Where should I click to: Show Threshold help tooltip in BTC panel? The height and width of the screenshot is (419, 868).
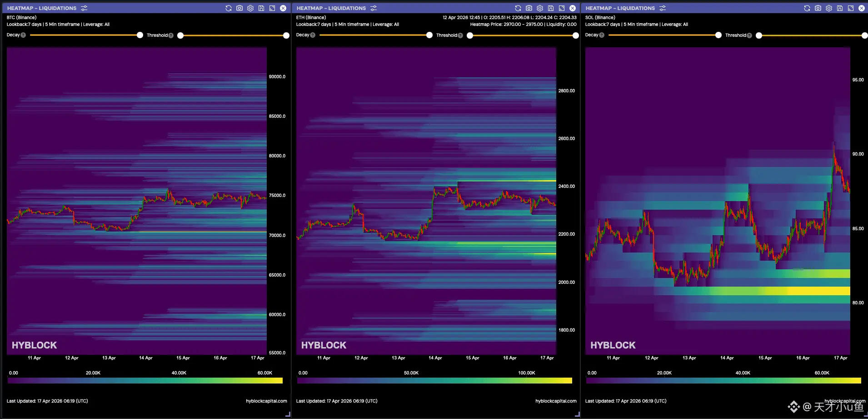[171, 35]
